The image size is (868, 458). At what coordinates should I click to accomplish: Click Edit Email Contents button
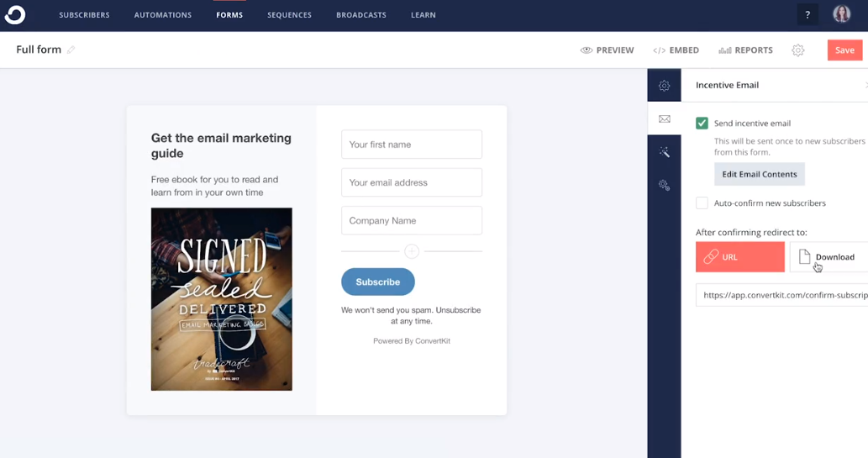[760, 174]
